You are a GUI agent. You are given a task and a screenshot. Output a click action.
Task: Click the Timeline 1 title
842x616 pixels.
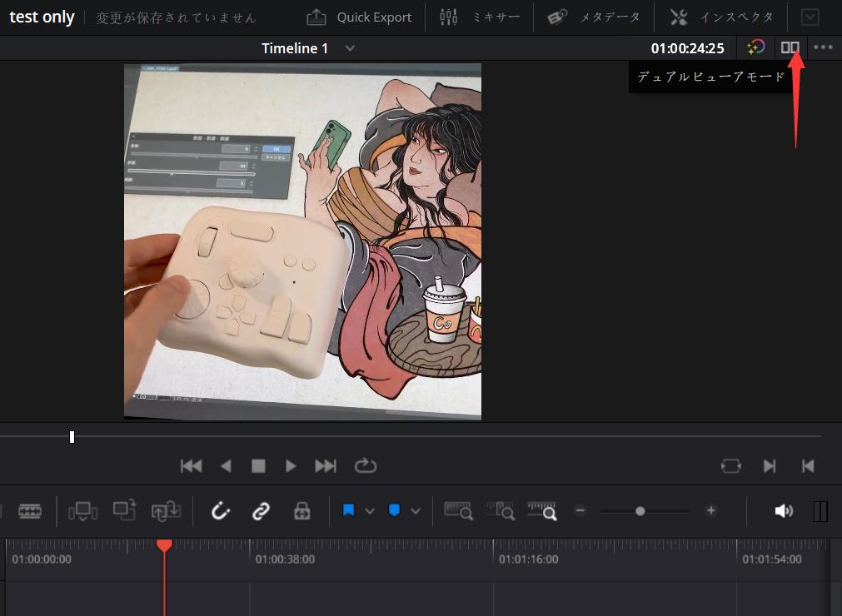click(294, 48)
